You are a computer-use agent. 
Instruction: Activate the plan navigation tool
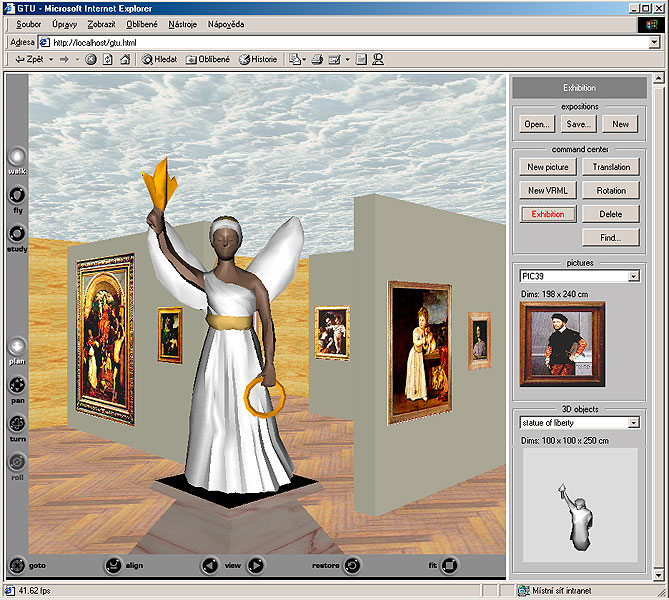pyautogui.click(x=17, y=346)
